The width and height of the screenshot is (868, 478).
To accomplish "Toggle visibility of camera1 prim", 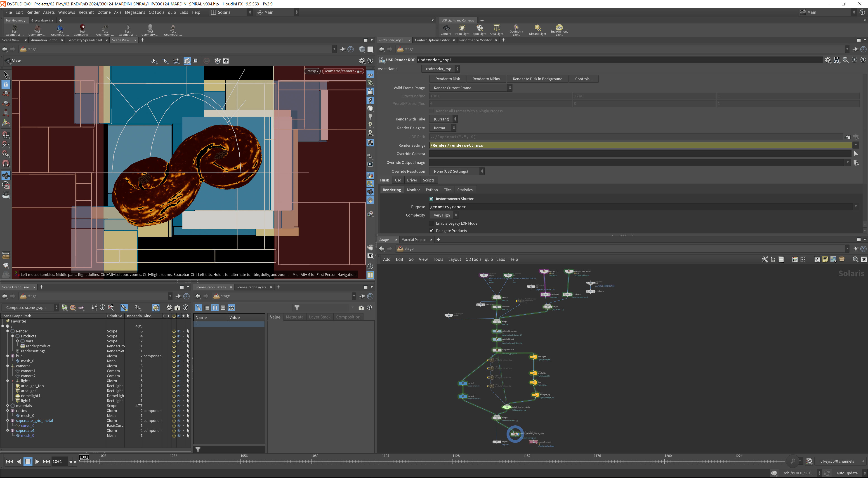I will [179, 371].
